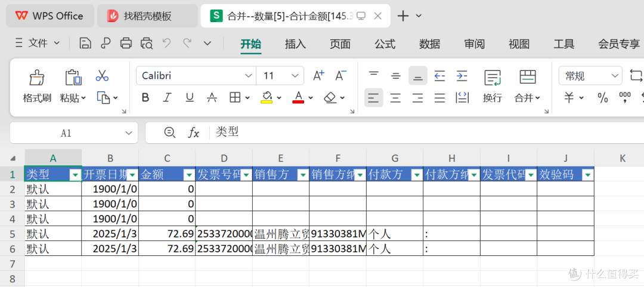Align text to vertical middle

coord(396,76)
